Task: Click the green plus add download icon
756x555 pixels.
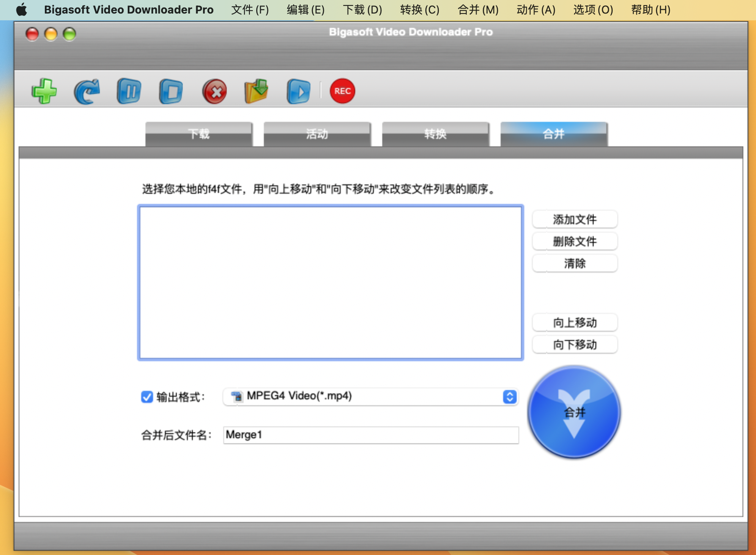Action: pyautogui.click(x=44, y=91)
